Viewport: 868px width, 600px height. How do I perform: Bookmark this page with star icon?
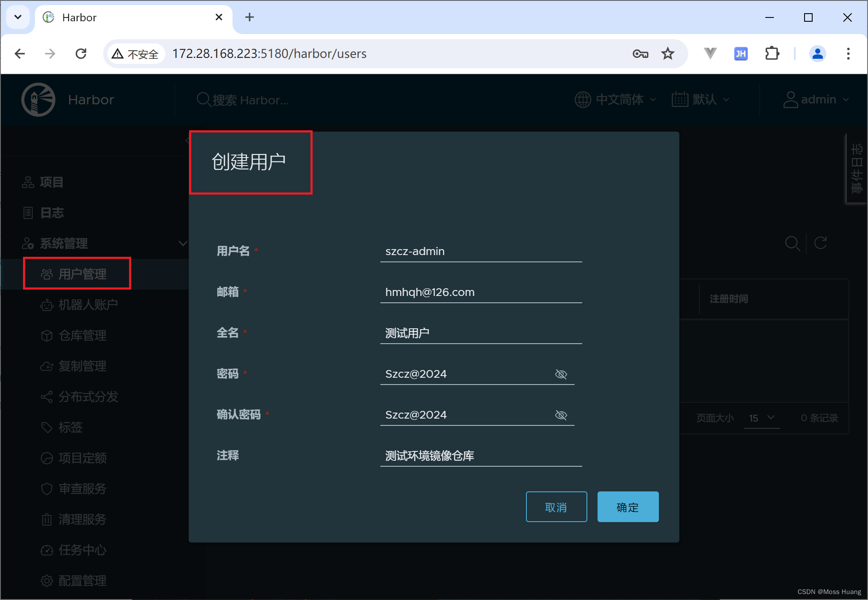click(667, 54)
